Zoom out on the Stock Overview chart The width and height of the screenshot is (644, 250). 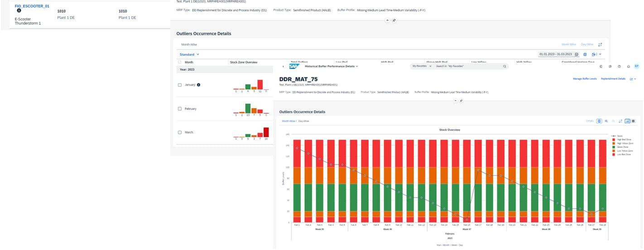[613, 121]
